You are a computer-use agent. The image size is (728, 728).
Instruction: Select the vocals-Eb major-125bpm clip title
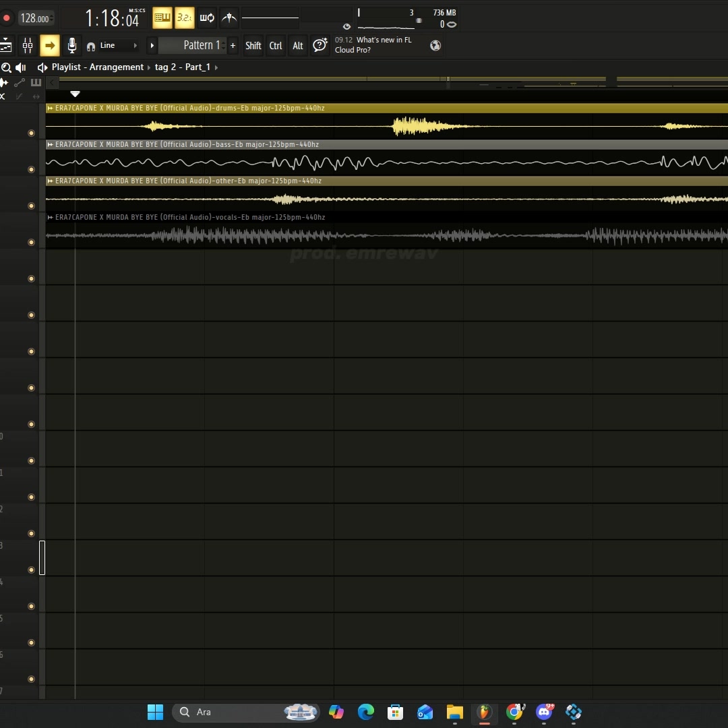pyautogui.click(x=190, y=217)
